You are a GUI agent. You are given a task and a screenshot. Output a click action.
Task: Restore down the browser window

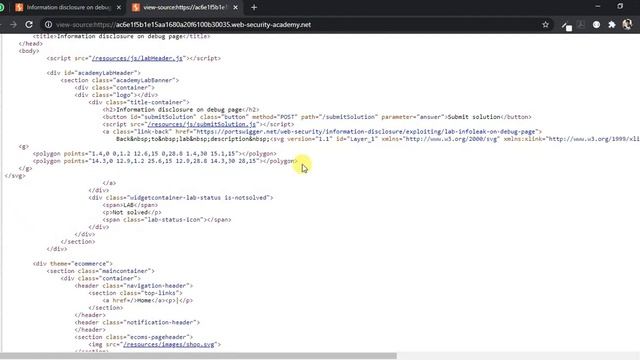620,6
